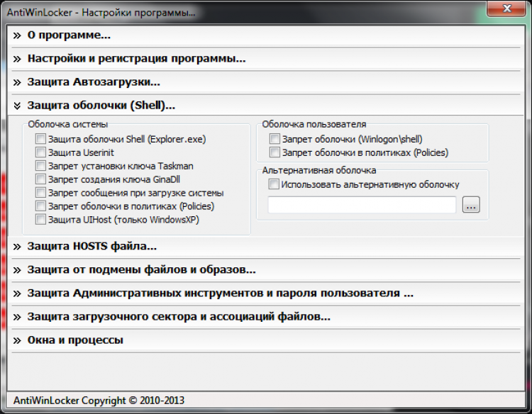
Task: Click the alternative shell path input field
Action: pyautogui.click(x=362, y=205)
